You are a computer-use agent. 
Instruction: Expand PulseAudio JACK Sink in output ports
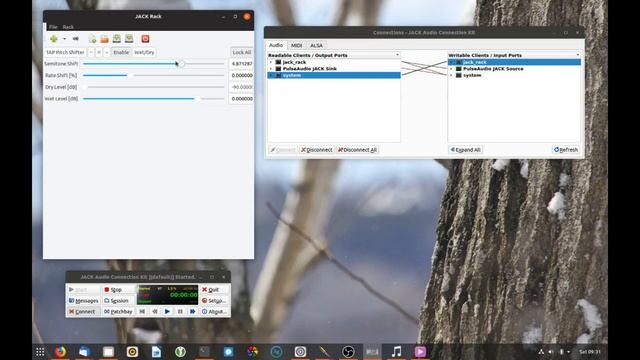271,69
